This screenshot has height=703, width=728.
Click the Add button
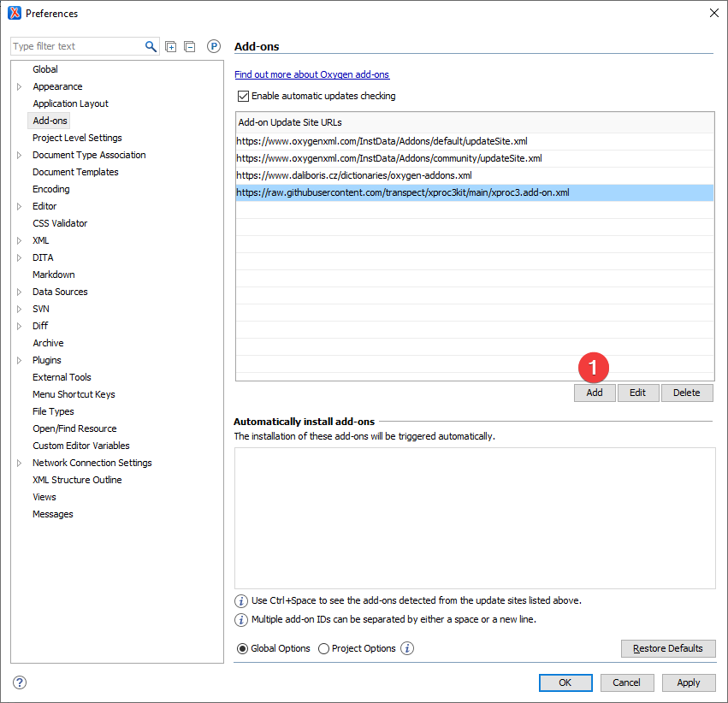tap(595, 393)
